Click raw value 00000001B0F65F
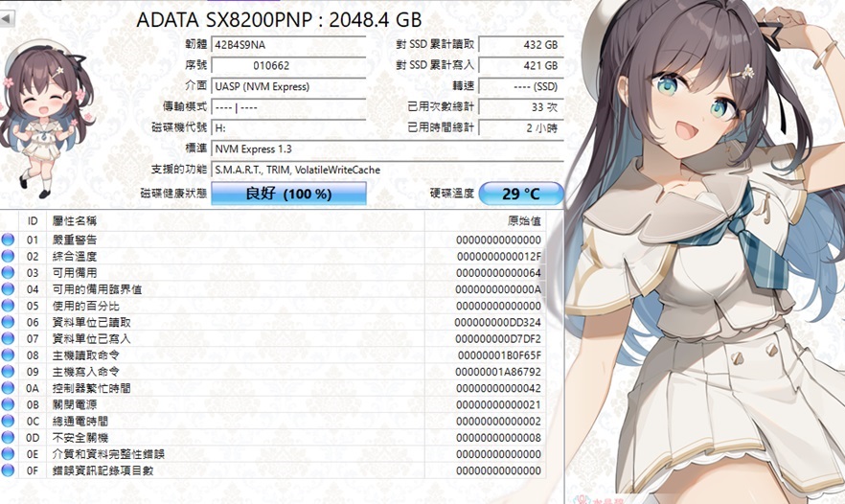Viewport: 845px width, 504px height. point(499,355)
